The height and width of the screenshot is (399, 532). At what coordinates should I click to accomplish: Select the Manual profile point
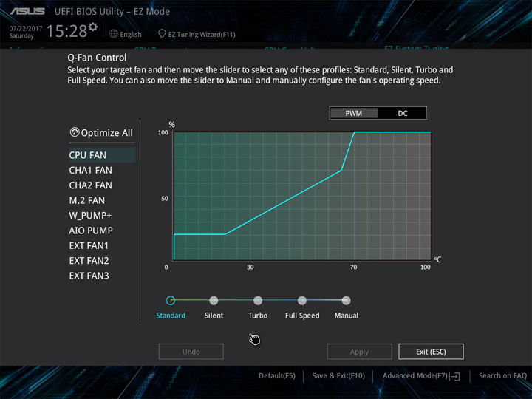click(x=346, y=300)
